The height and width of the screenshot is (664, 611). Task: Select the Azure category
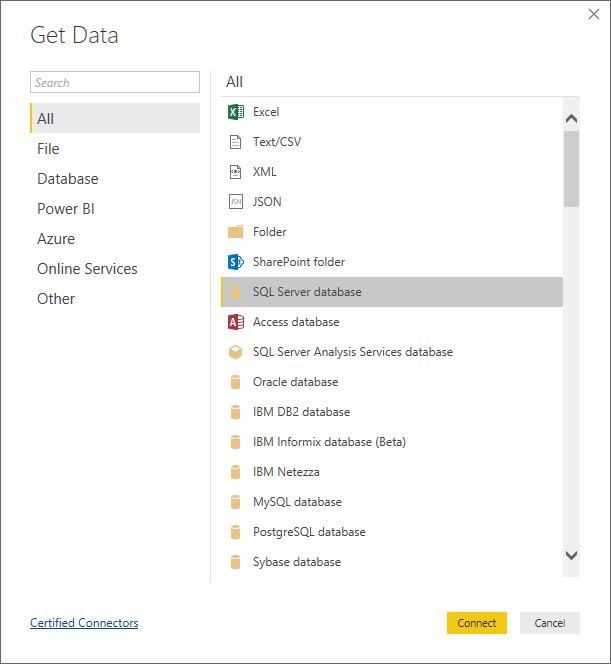[56, 239]
